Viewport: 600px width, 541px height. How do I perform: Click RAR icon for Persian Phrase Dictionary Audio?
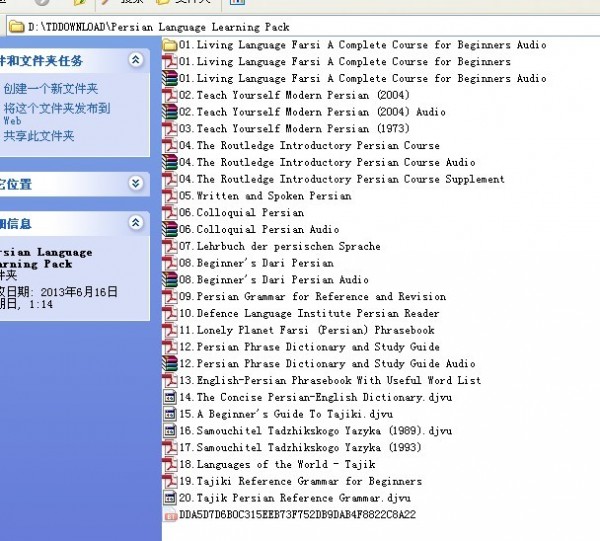pos(170,364)
